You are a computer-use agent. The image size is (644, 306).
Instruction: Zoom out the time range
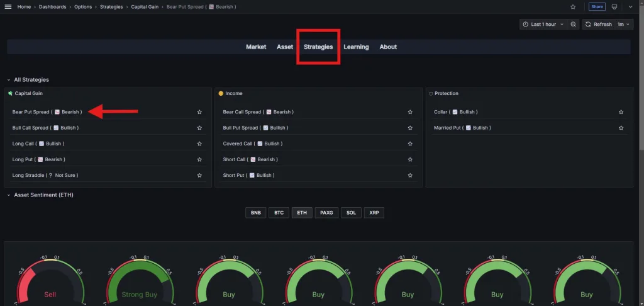[x=573, y=25]
